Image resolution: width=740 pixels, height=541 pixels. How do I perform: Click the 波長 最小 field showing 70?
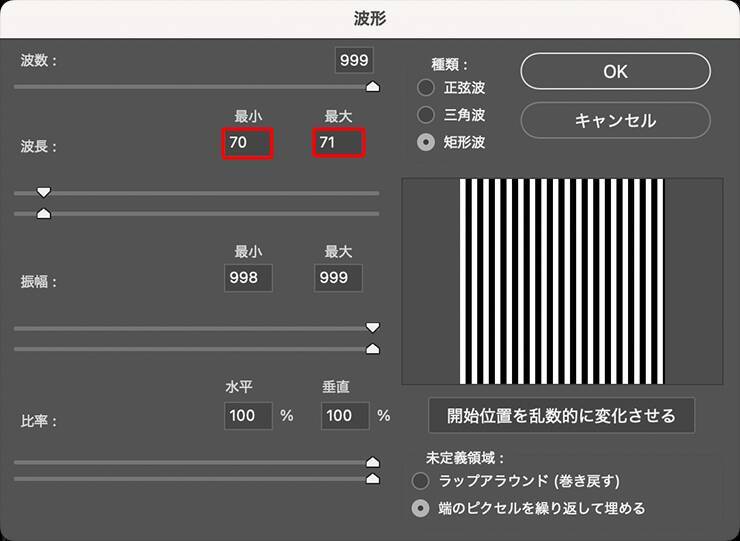point(248,143)
